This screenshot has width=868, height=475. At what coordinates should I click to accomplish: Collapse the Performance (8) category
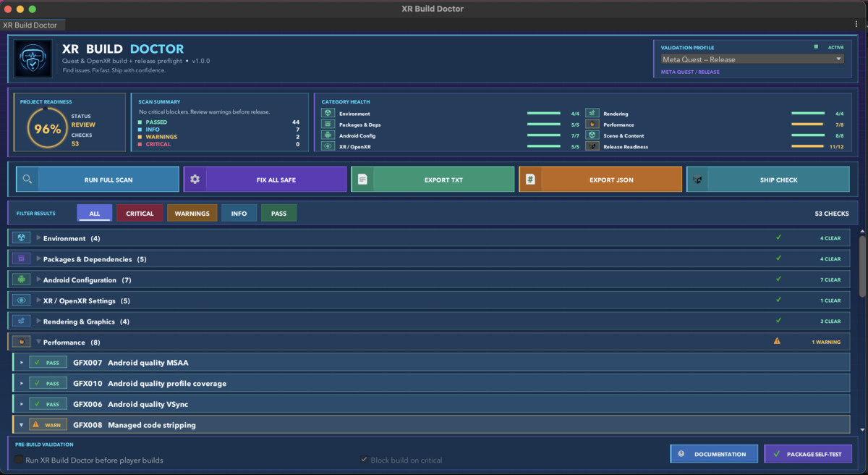39,342
